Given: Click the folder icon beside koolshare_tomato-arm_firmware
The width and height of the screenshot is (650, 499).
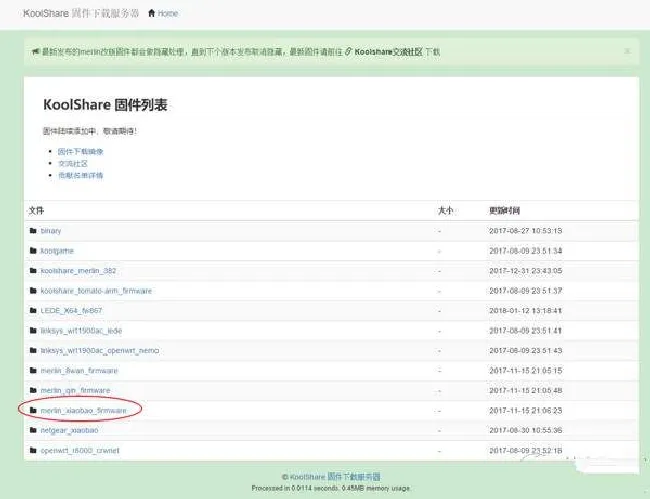Looking at the screenshot, I should [x=33, y=291].
